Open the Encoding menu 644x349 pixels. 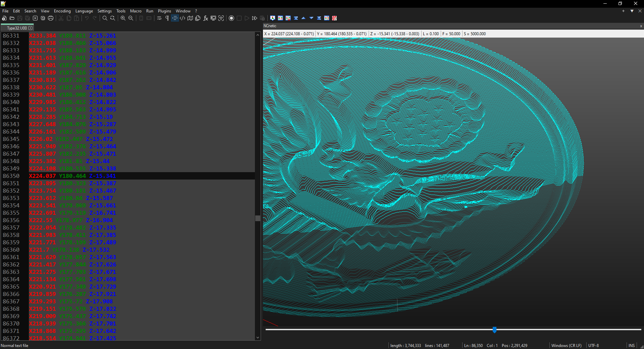[x=62, y=11]
